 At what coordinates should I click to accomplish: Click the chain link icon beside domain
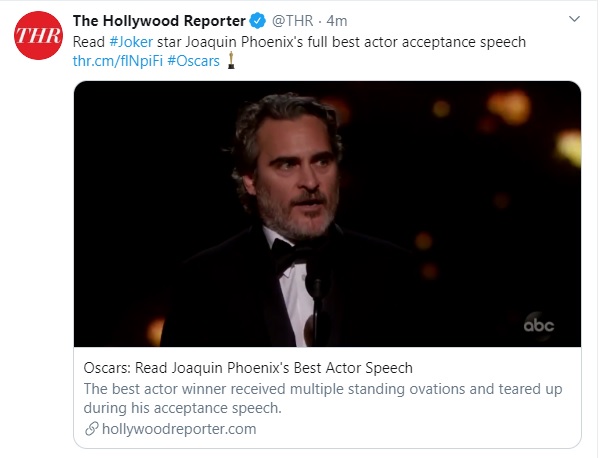click(x=92, y=429)
